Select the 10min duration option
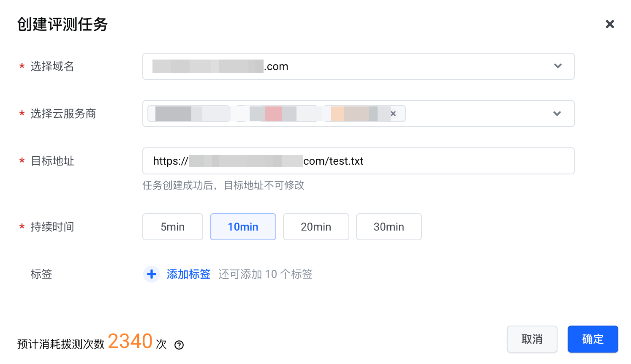 243,227
